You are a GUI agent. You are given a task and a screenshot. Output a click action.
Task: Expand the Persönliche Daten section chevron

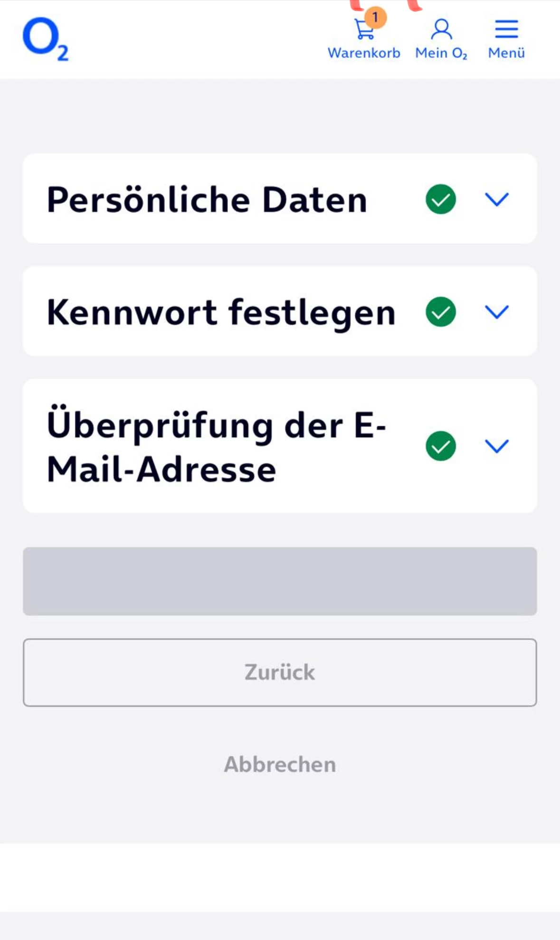(497, 199)
